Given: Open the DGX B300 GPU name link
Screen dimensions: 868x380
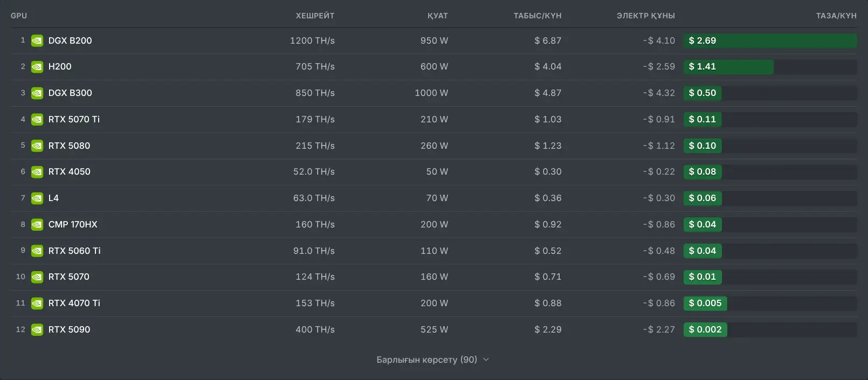Looking at the screenshot, I should click(x=70, y=93).
